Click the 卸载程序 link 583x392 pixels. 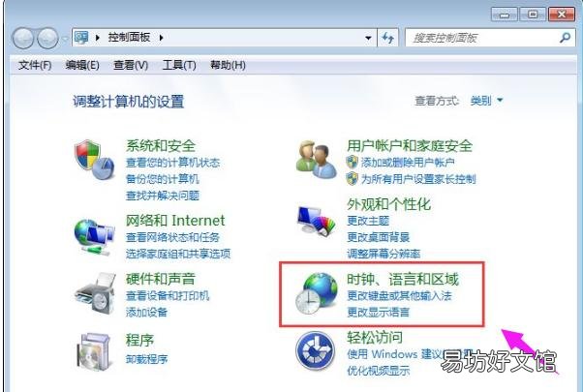click(x=146, y=359)
